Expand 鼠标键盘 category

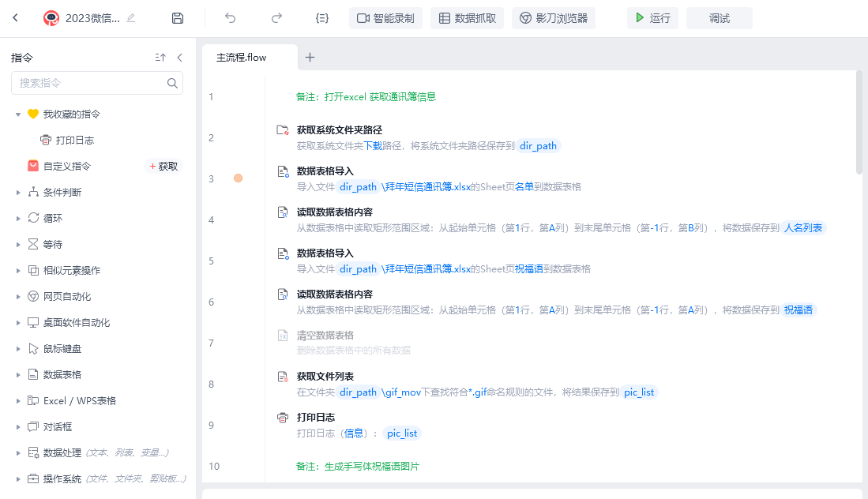(18, 348)
